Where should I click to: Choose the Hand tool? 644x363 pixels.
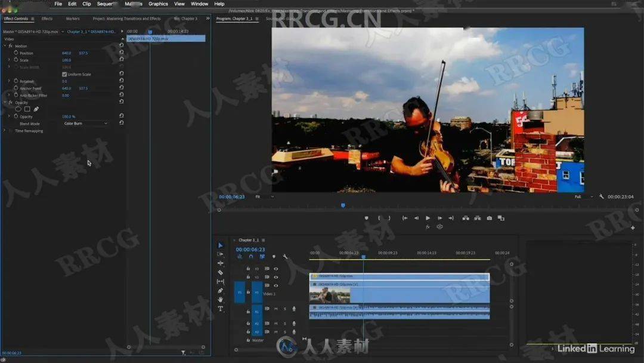tap(220, 300)
